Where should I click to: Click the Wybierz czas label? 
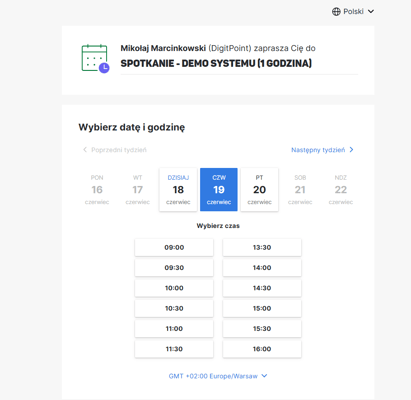[x=218, y=226]
